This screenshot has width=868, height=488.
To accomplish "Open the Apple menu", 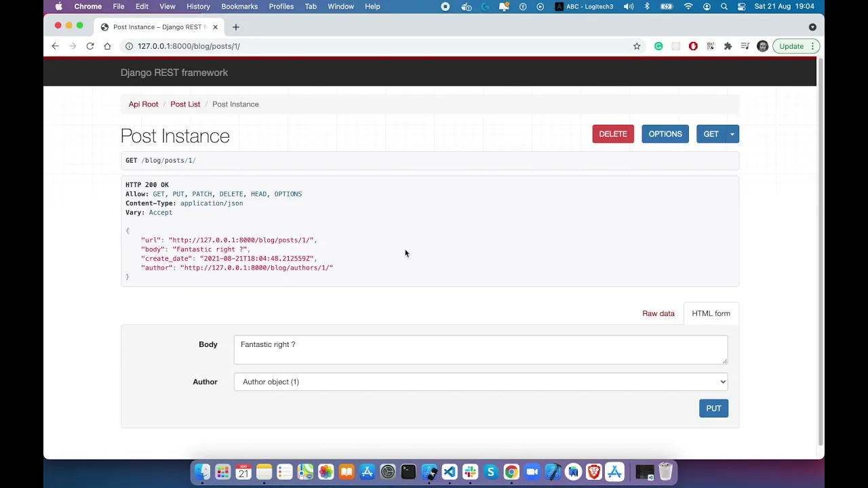I will [x=59, y=6].
